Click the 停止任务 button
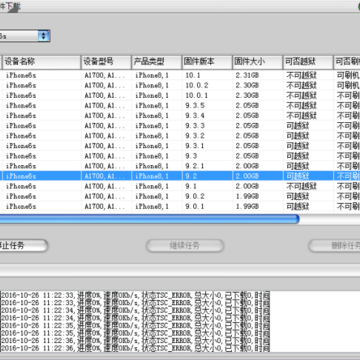The height and width of the screenshot is (360, 360). (23, 246)
